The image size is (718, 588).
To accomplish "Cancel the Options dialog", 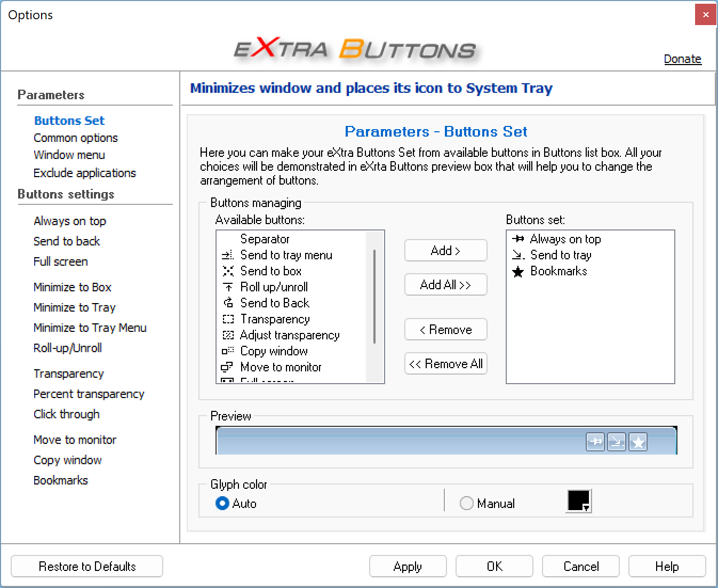I will pos(581,566).
